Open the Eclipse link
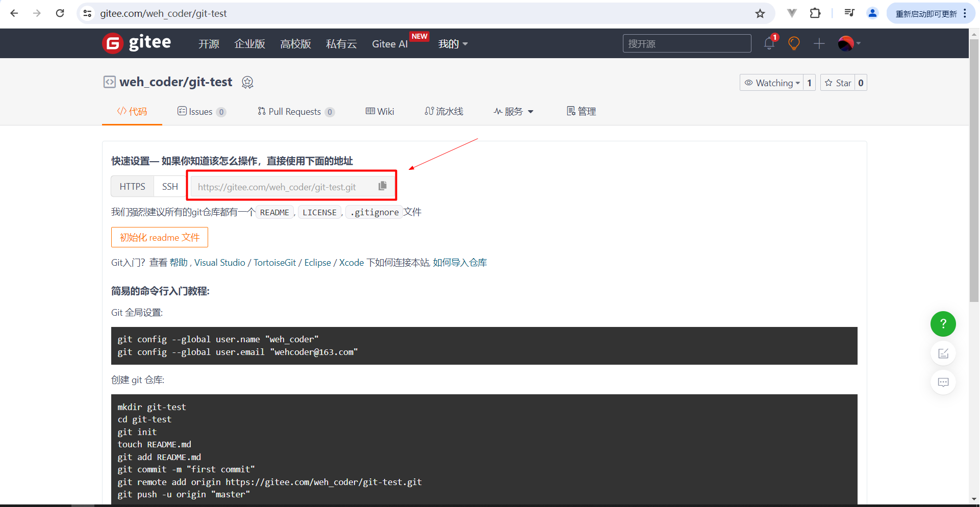Screen dimensions: 980x507 [x=317, y=262]
